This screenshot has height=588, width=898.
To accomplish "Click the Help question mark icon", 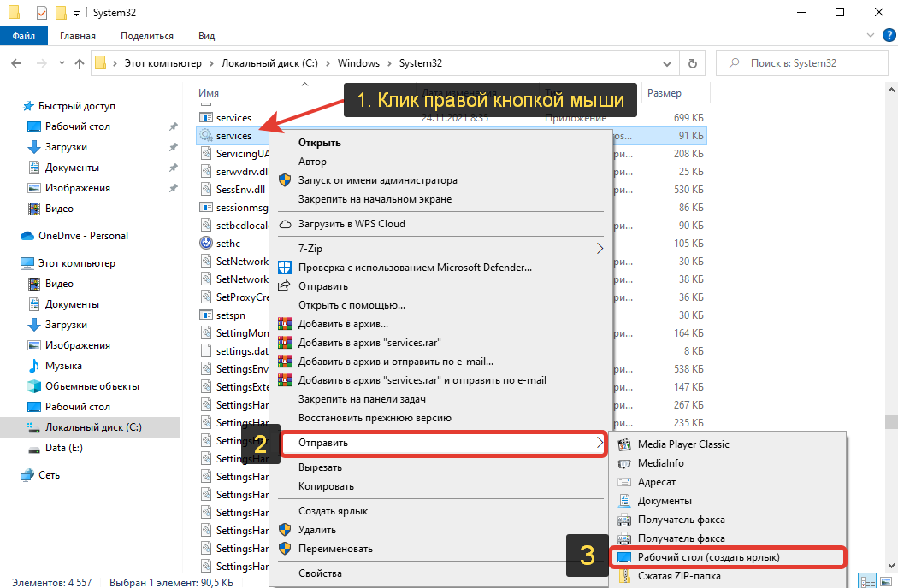I will (x=887, y=36).
